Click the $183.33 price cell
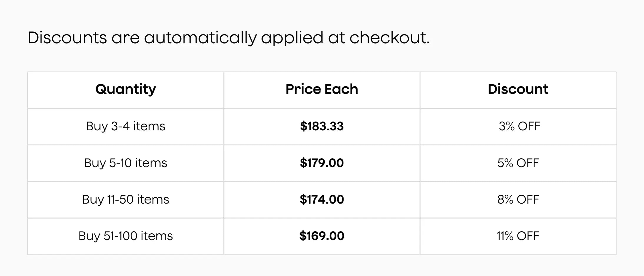The image size is (644, 276). pyautogui.click(x=322, y=126)
